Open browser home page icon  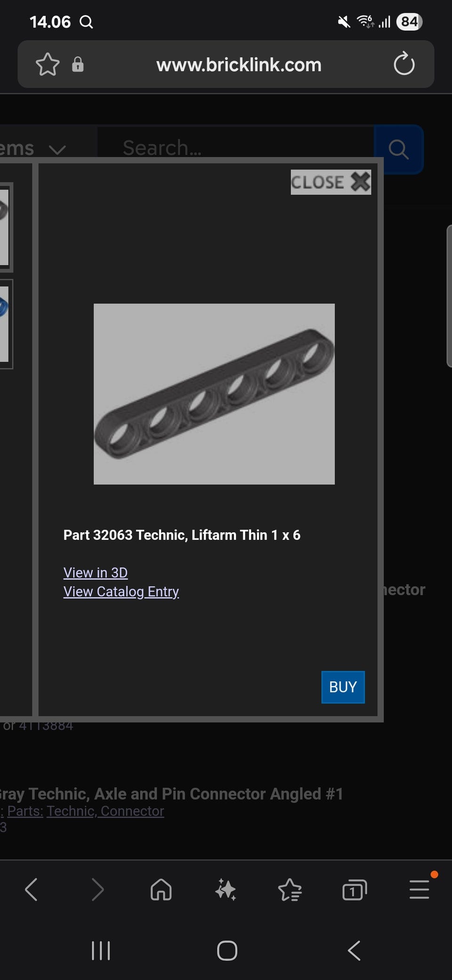click(x=161, y=890)
